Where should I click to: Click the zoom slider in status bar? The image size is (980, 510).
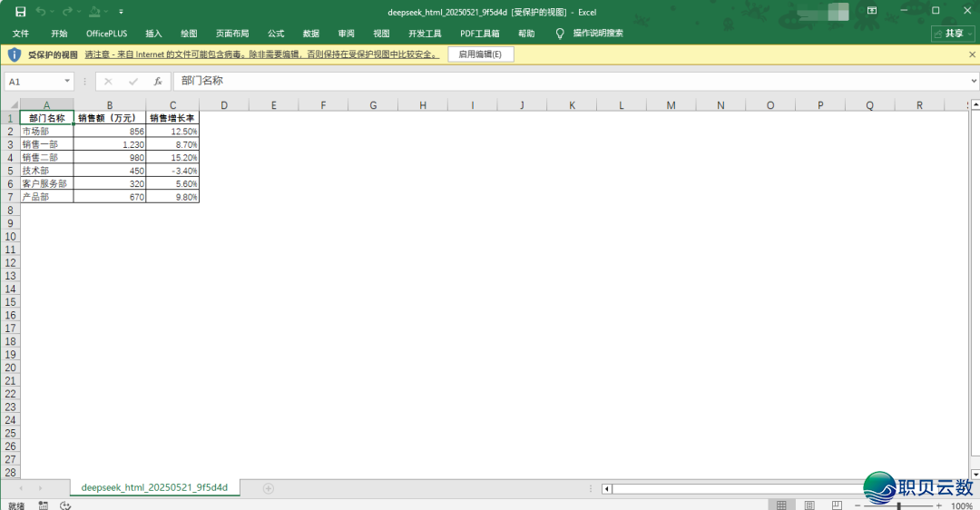[898, 505]
